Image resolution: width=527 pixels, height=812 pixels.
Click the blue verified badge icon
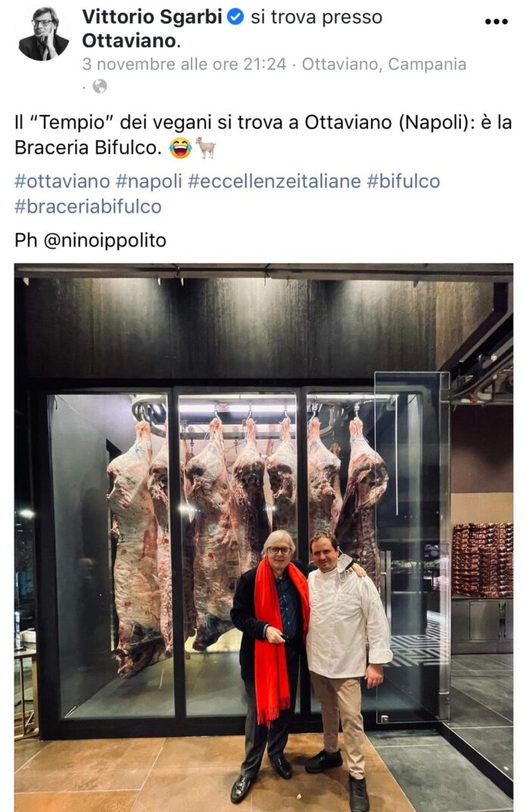pyautogui.click(x=235, y=17)
